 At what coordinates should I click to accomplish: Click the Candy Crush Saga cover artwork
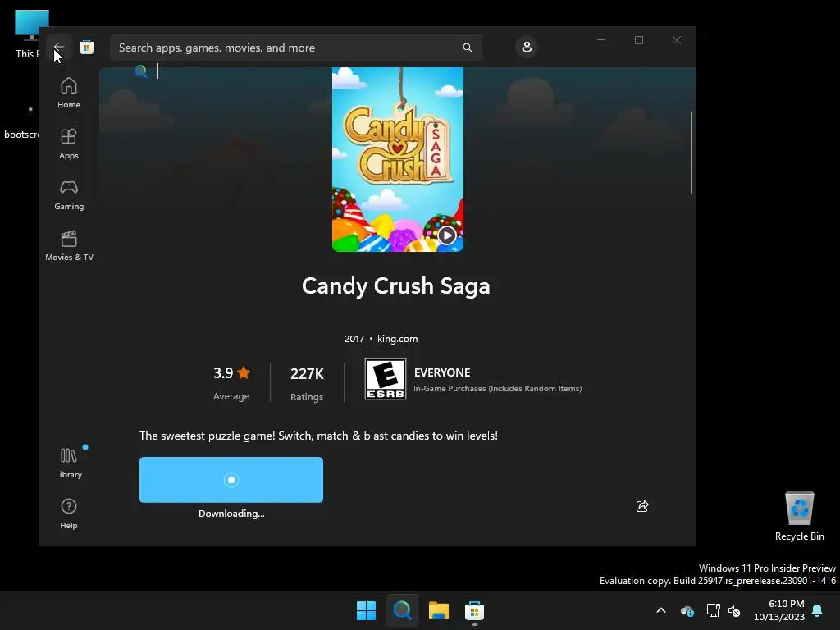pyautogui.click(x=398, y=159)
